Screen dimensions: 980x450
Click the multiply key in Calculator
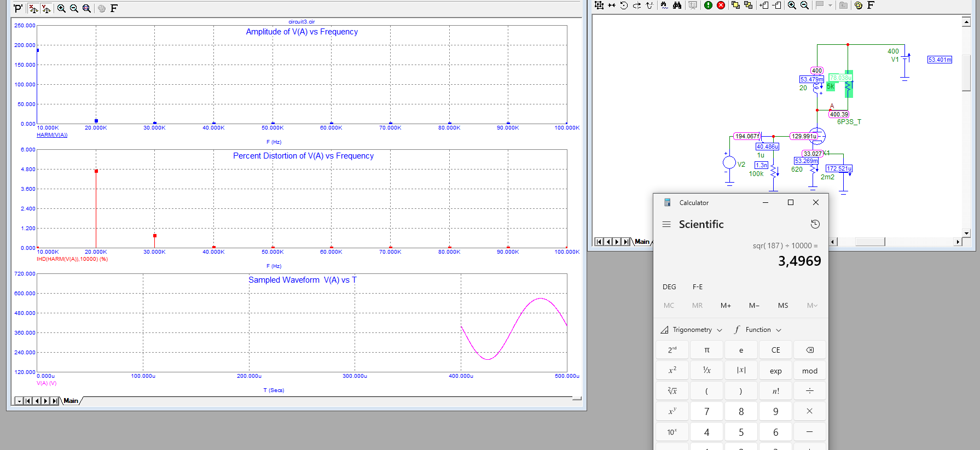click(x=810, y=412)
